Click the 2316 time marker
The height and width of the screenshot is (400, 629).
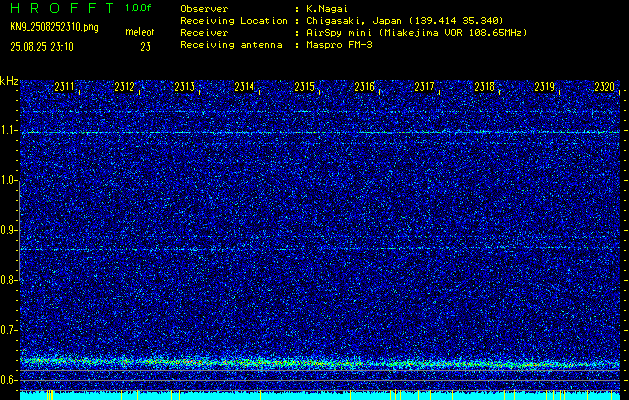(365, 87)
